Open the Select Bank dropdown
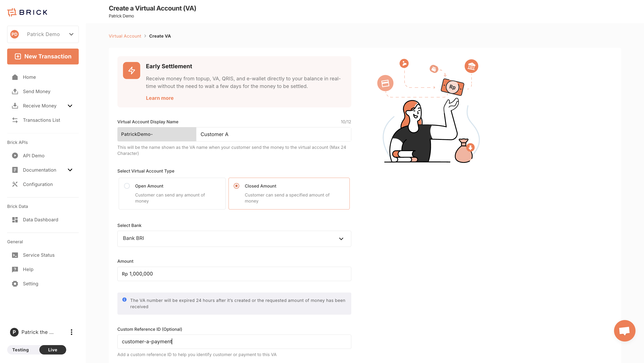Viewport: 644px width, 363px height. (234, 239)
